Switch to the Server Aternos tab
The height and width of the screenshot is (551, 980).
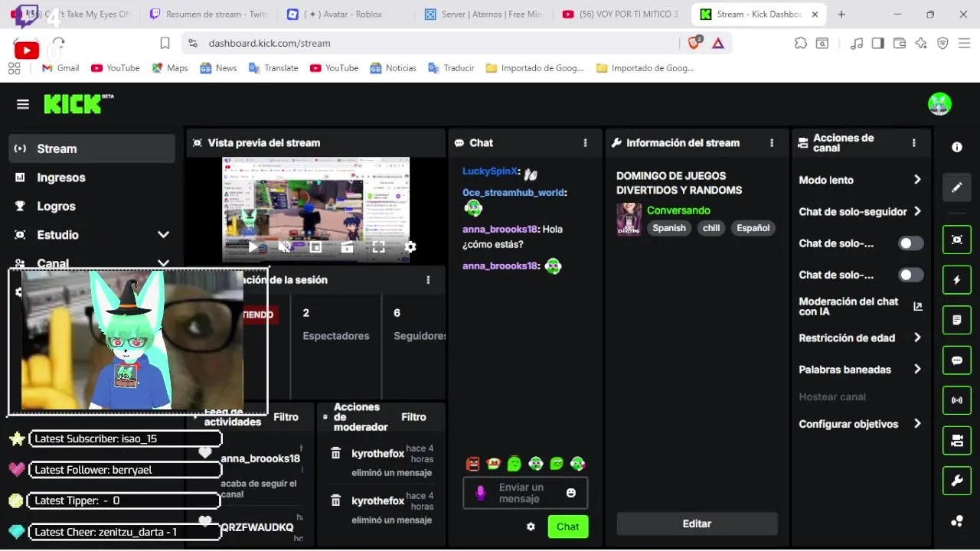click(x=482, y=14)
